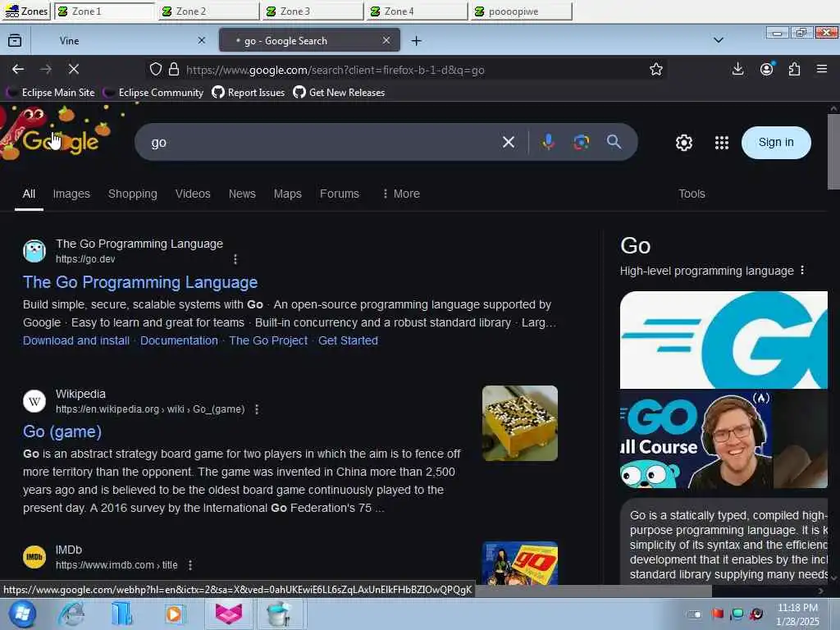Open the Go full course video thumbnail
The height and width of the screenshot is (630, 840).
tap(696, 440)
